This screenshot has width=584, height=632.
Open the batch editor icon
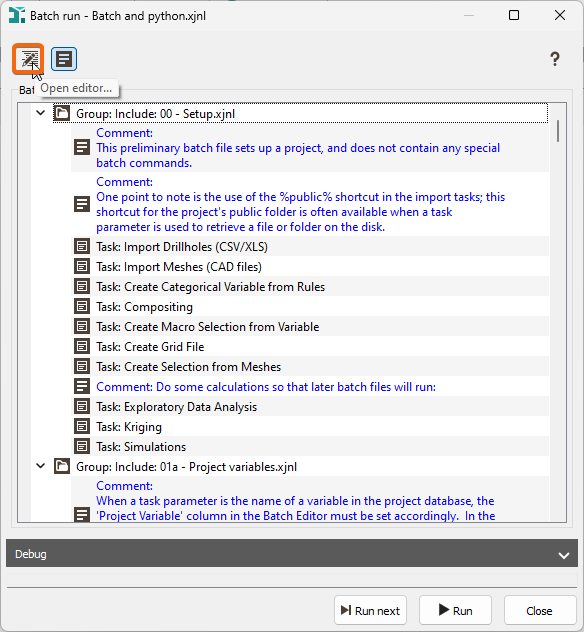point(28,59)
